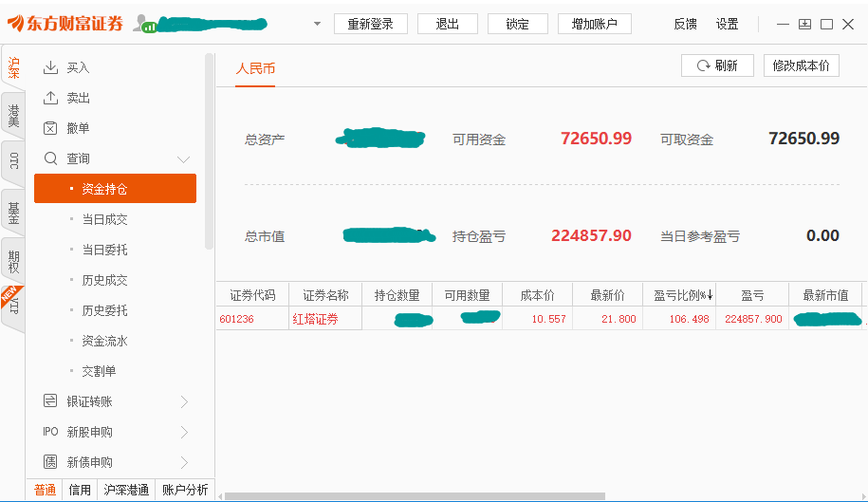Open 资金持仓 in the sidebar
Screen dimensions: 868x502
115,189
